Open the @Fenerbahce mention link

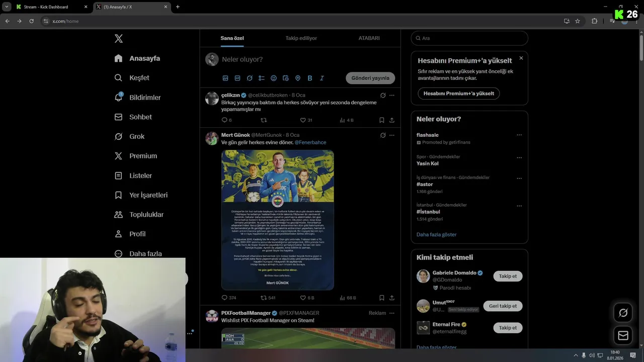pyautogui.click(x=310, y=142)
